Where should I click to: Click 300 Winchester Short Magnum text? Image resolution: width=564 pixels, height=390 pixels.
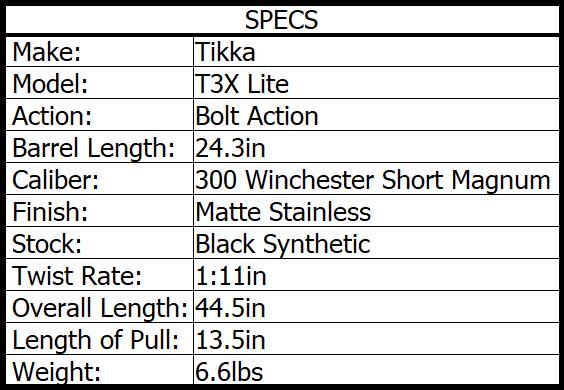[373, 180]
